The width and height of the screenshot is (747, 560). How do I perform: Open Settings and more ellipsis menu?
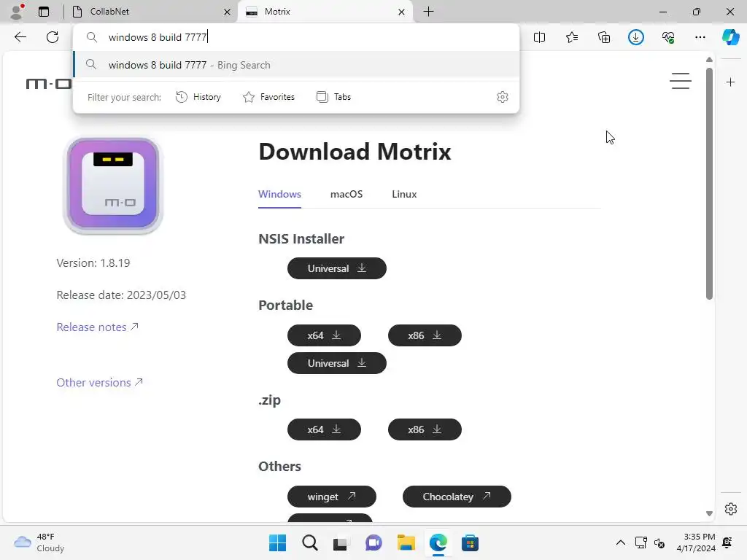700,37
